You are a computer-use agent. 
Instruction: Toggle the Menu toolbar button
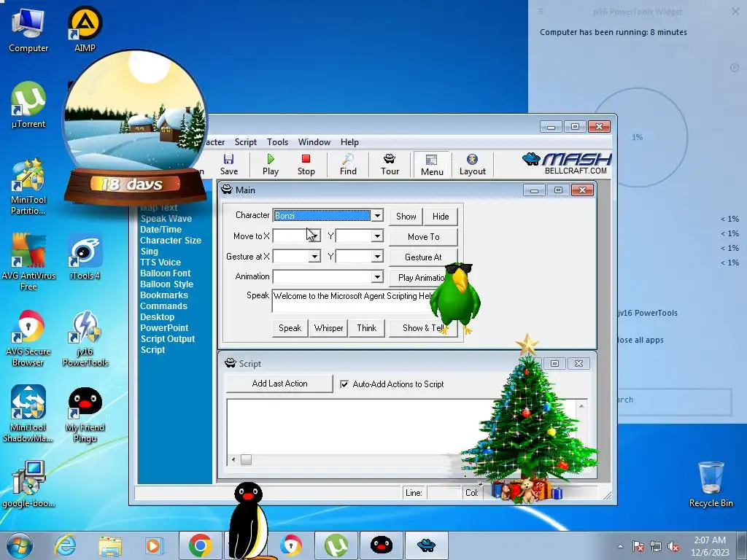[432, 165]
